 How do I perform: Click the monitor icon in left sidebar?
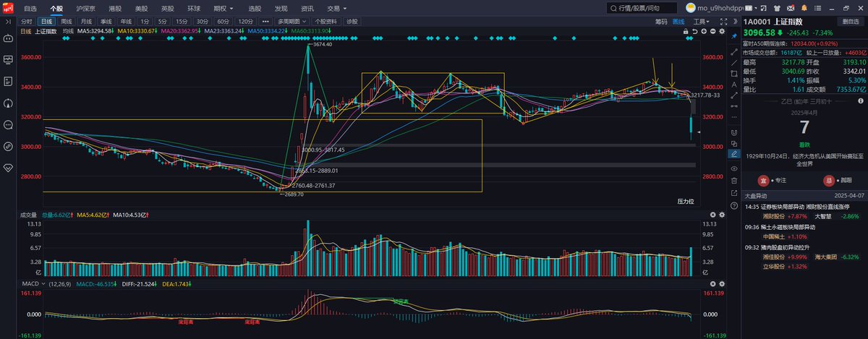8,59
